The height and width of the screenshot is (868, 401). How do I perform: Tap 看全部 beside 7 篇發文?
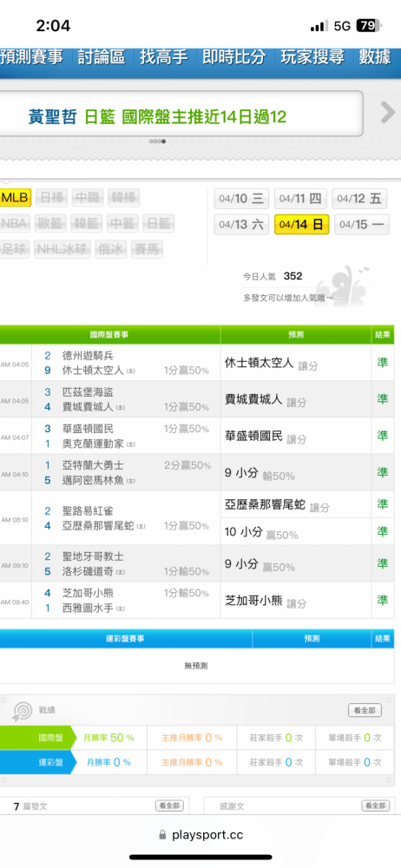169,806
